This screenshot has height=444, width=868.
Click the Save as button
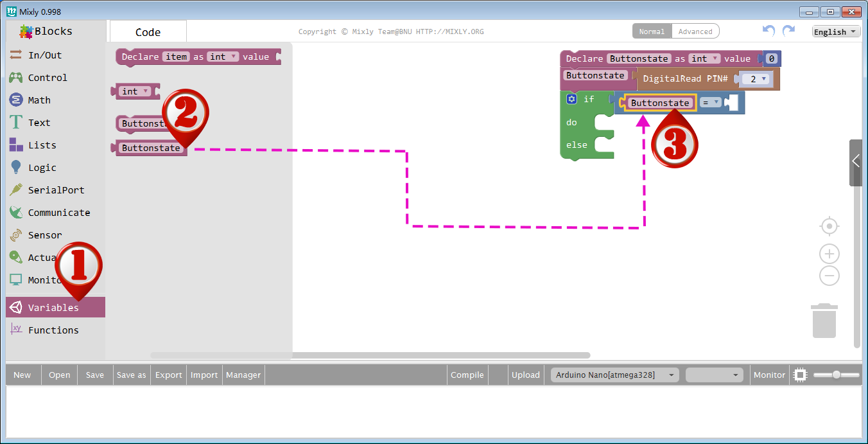[132, 375]
